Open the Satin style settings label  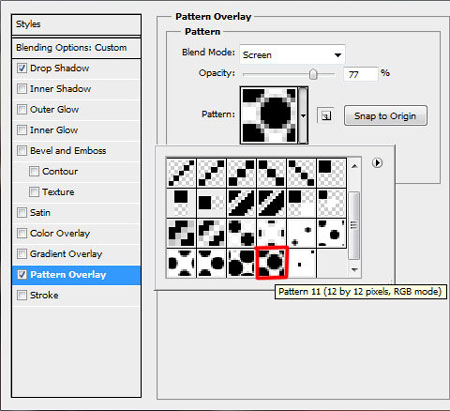40,213
